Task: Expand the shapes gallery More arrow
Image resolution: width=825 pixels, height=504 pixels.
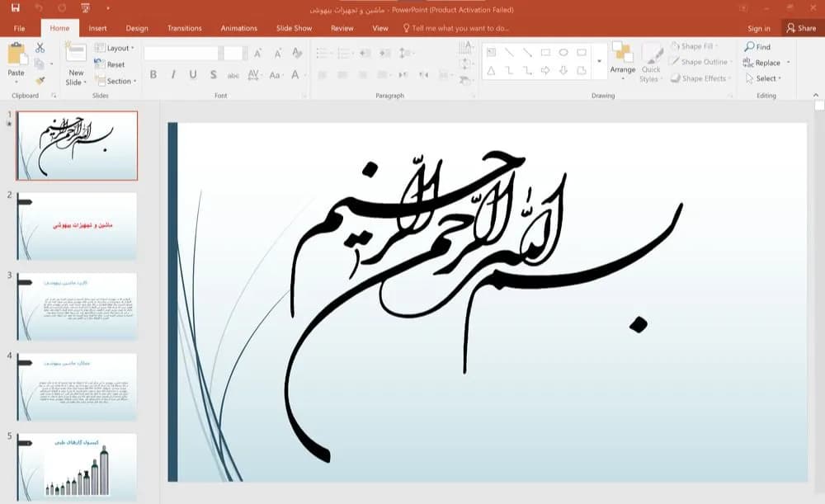Action: click(x=599, y=62)
